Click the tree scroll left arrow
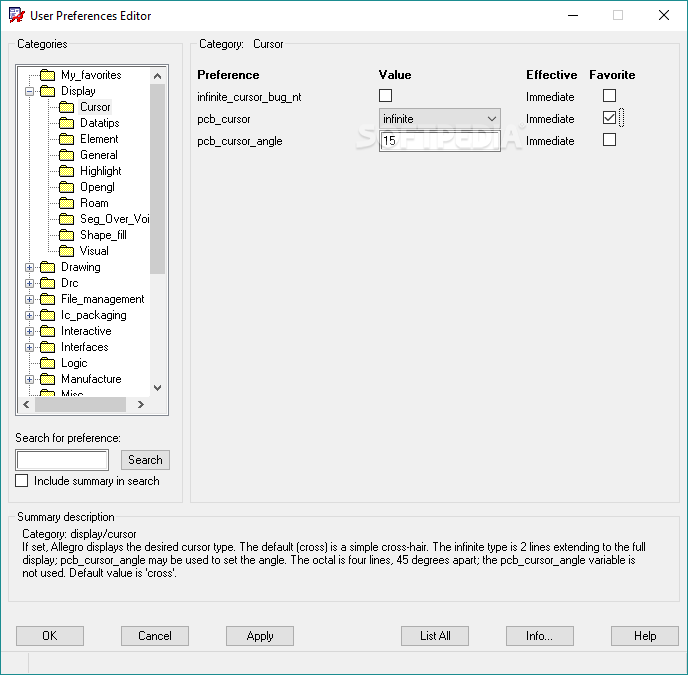Screen dimensions: 688x675 pos(26,404)
